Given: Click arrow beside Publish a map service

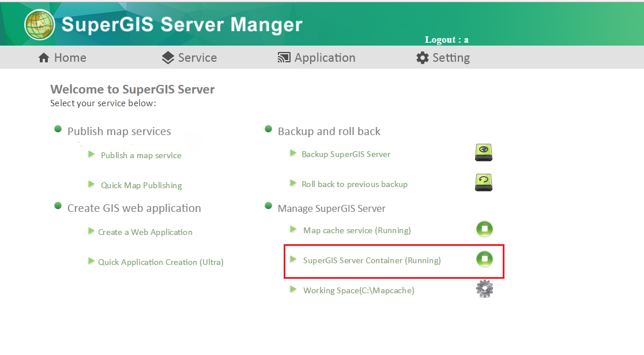Looking at the screenshot, I should 92,154.
